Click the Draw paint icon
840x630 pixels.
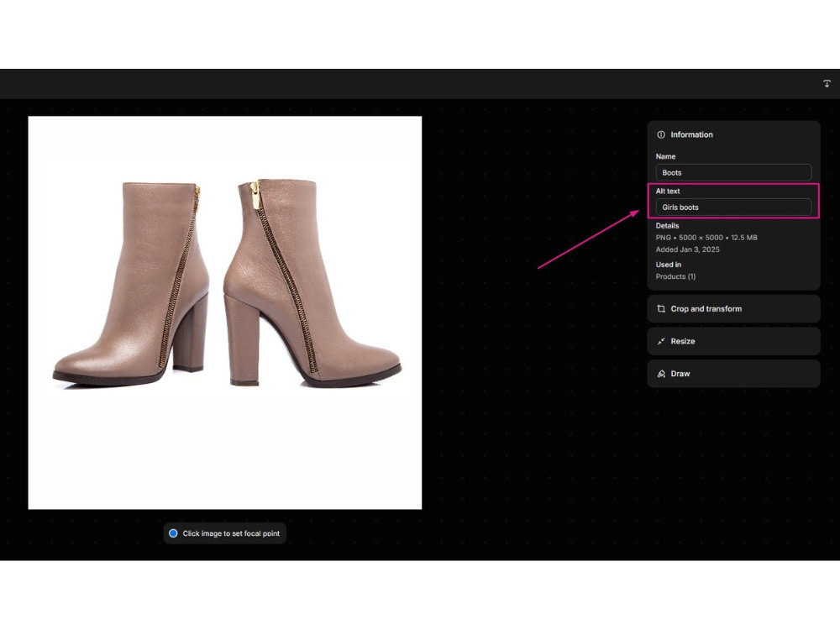tap(661, 374)
